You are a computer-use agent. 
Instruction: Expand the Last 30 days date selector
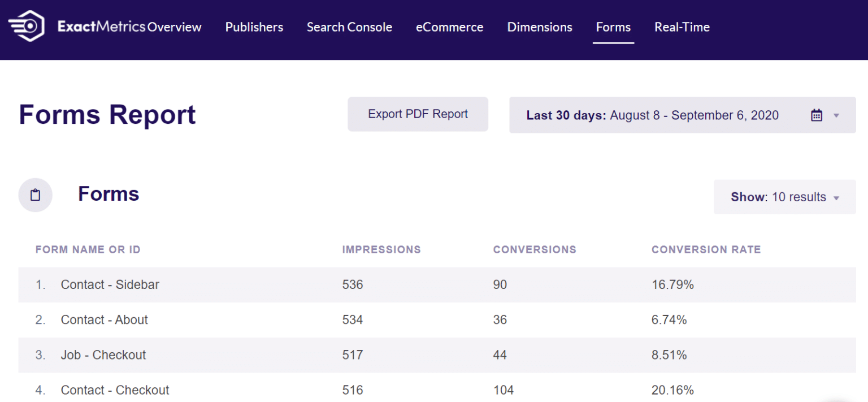point(653,114)
